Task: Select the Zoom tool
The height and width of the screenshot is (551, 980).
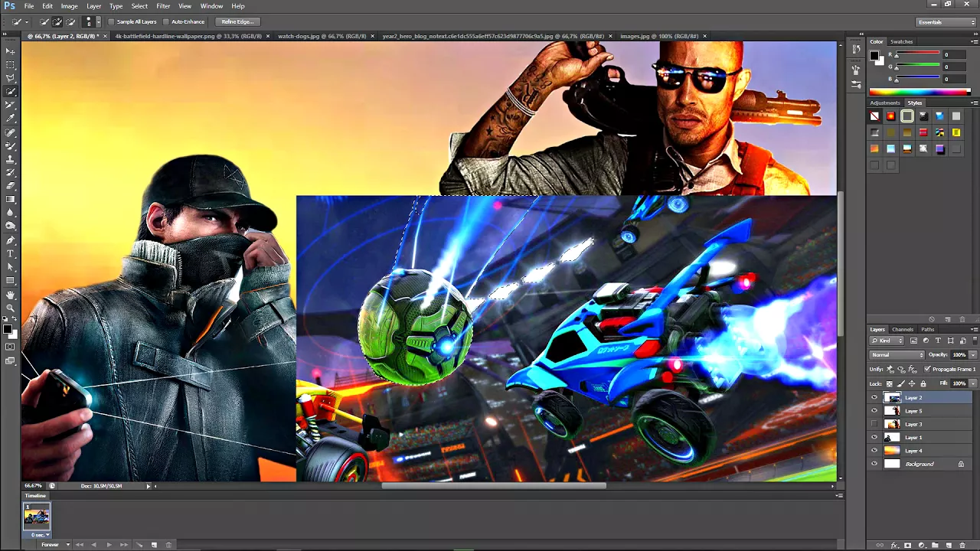Action: [11, 308]
